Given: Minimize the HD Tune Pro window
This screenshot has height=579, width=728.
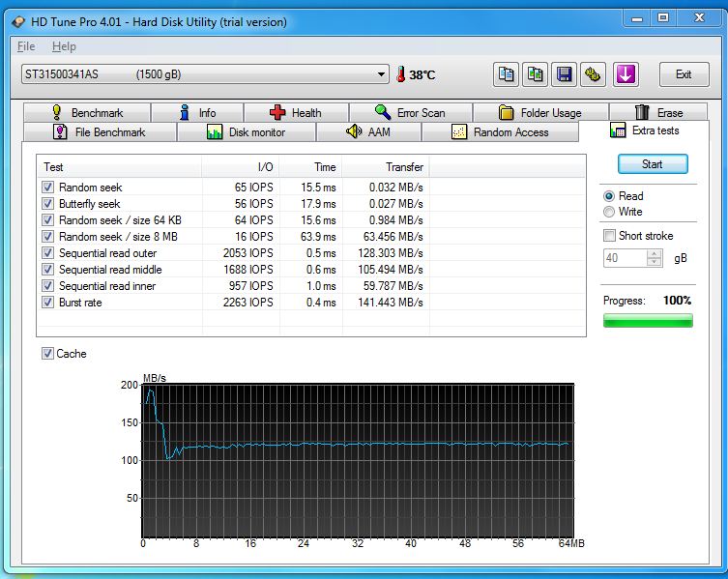Looking at the screenshot, I should point(637,17).
